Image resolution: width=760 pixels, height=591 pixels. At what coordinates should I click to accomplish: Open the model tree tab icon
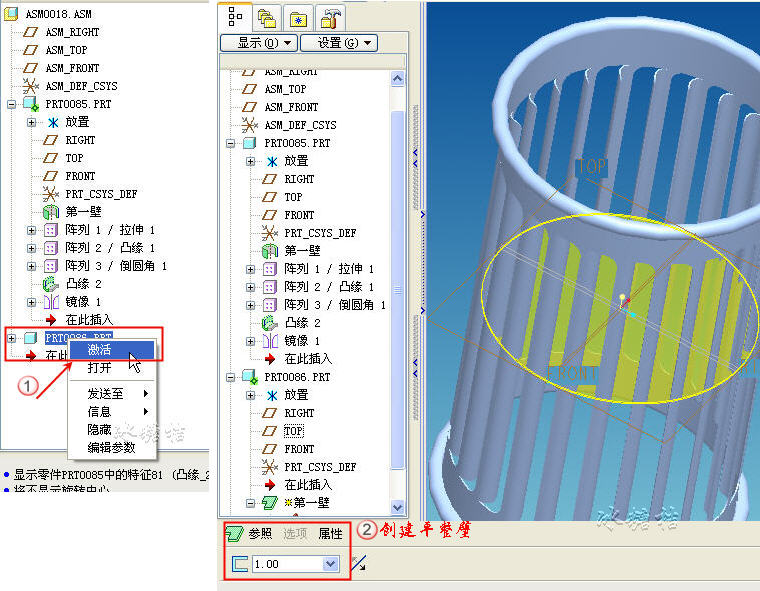pyautogui.click(x=235, y=17)
